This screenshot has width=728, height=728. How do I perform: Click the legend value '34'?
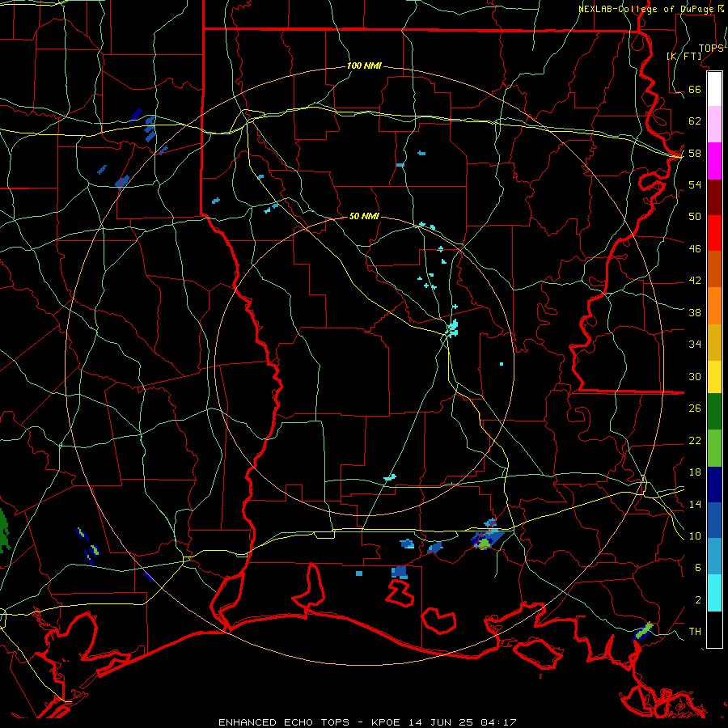pos(695,345)
